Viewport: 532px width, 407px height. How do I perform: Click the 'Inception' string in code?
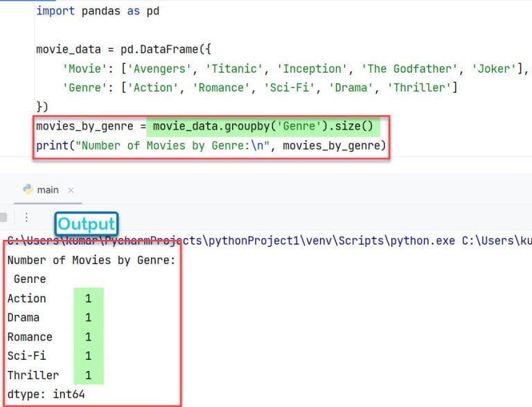pos(312,69)
